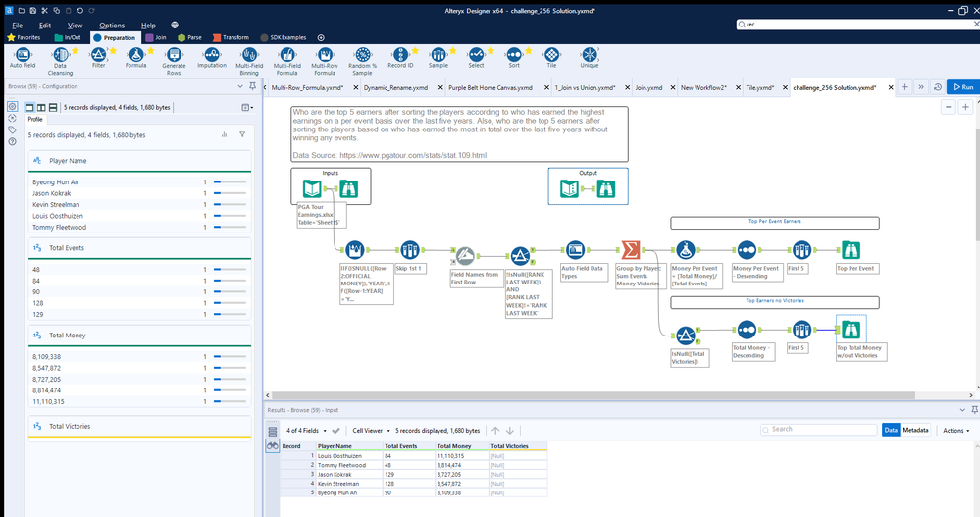The height and width of the screenshot is (517, 980).
Task: Collapse the results window chevron
Action: (962, 410)
